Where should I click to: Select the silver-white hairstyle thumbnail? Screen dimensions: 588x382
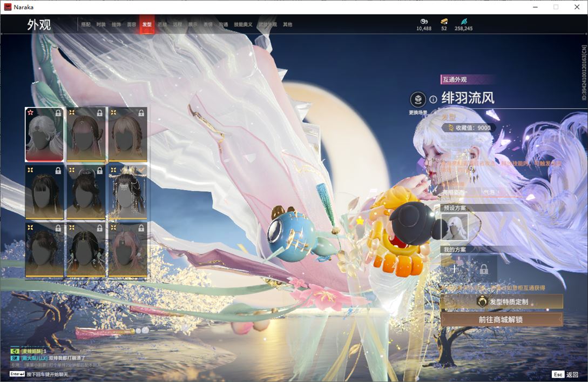pyautogui.click(x=44, y=134)
